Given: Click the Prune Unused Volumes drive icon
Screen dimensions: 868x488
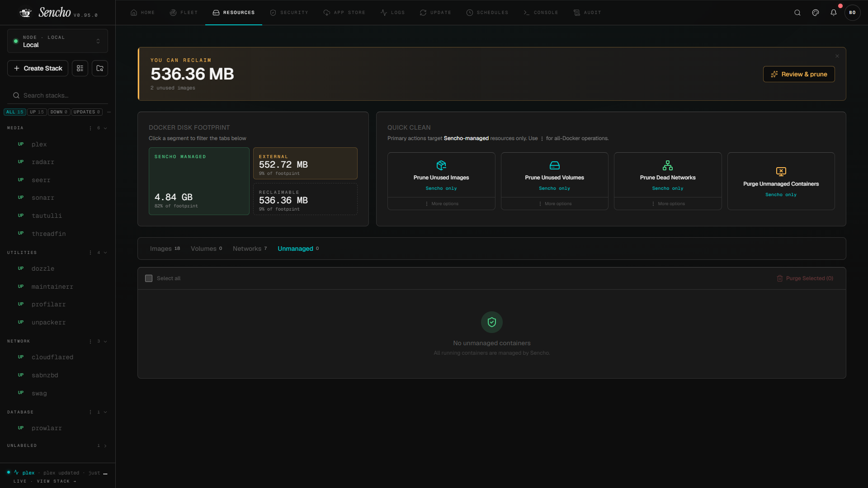Looking at the screenshot, I should (555, 165).
